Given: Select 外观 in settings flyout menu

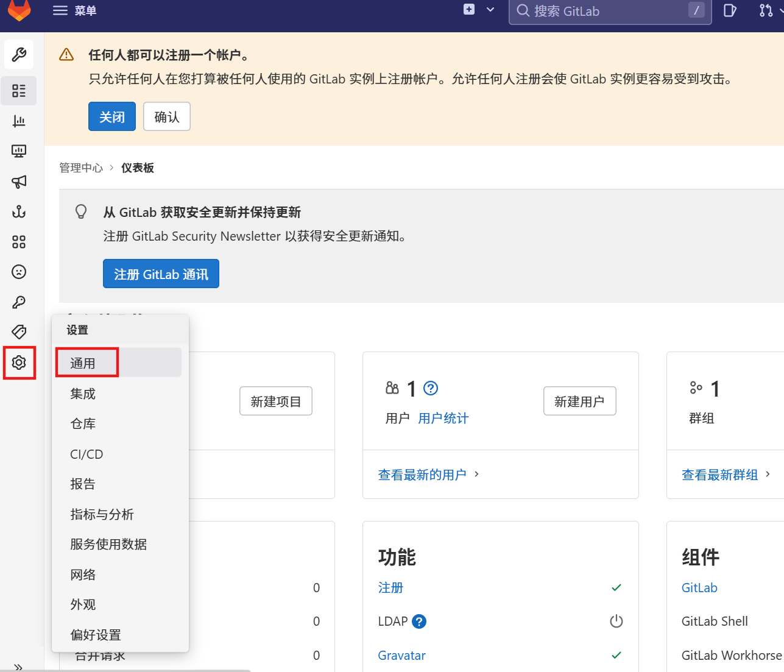Looking at the screenshot, I should (x=118, y=604).
